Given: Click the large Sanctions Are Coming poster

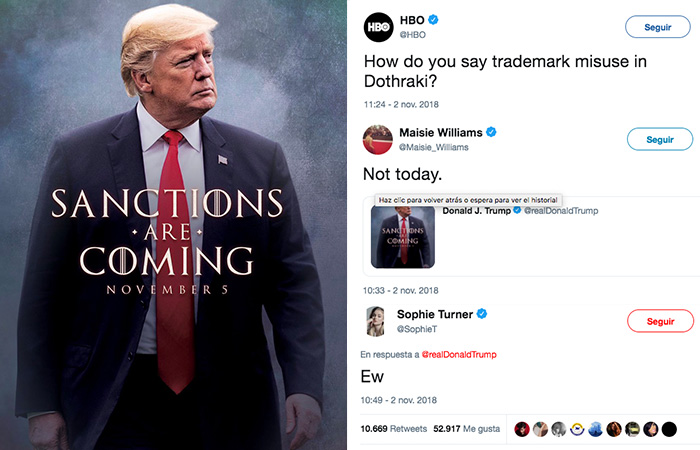Looking at the screenshot, I should [173, 225].
